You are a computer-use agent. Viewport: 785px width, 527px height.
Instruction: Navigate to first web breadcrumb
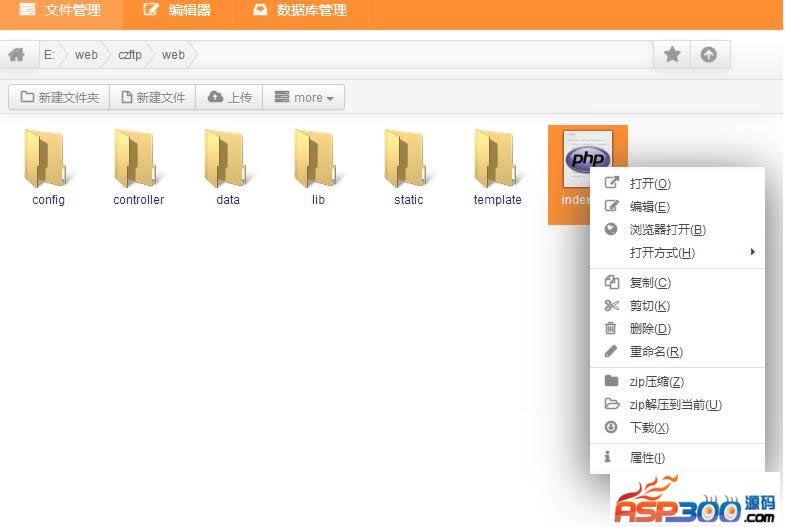tap(86, 55)
